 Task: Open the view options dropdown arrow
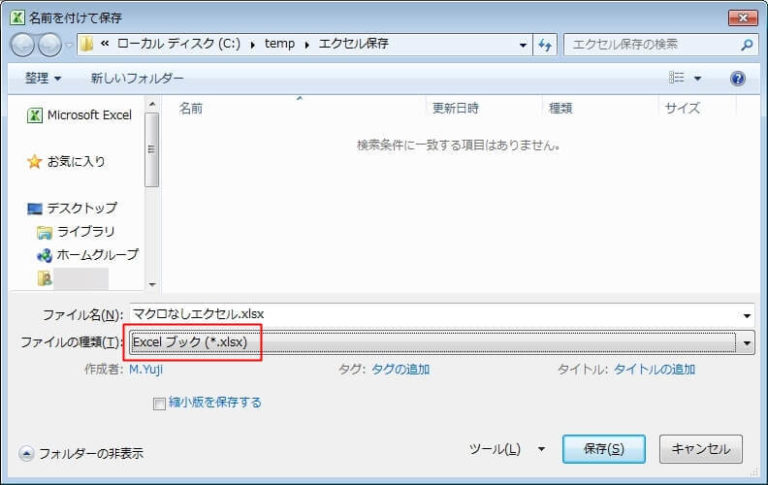point(697,78)
